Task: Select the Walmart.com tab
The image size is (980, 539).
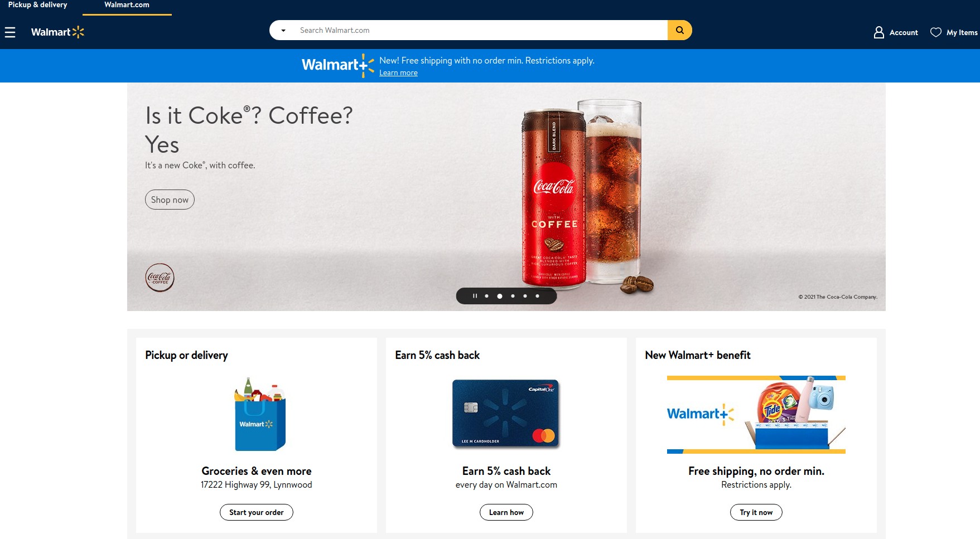Action: coord(127,5)
